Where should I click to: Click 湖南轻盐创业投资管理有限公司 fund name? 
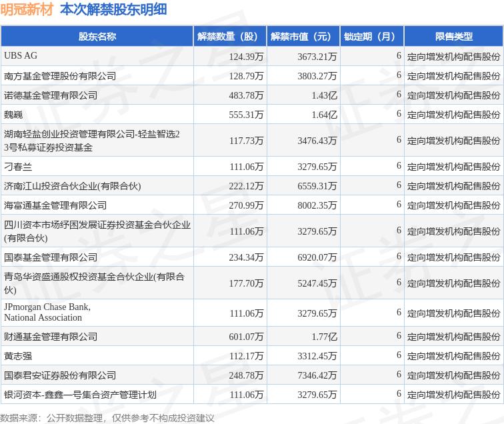[x=91, y=141]
